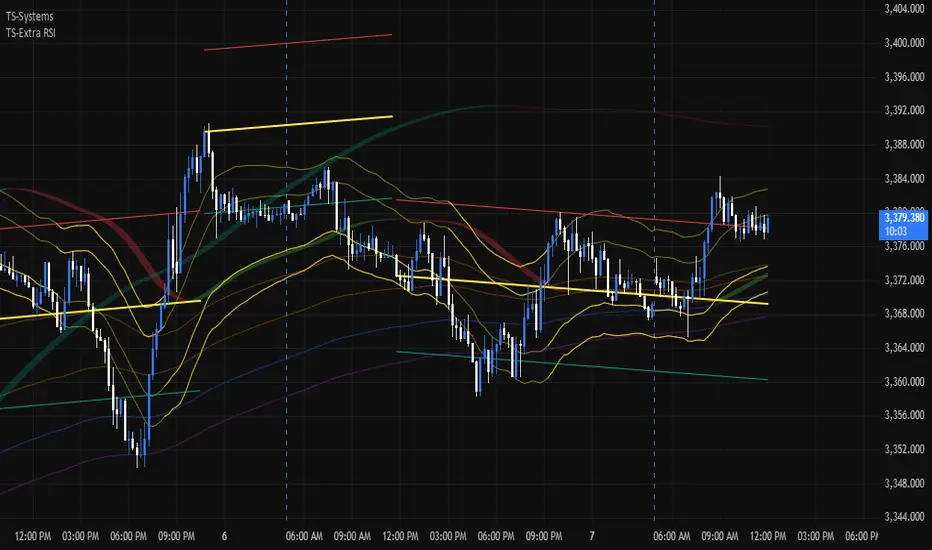Click the 3,388.000 price axis label
Image resolution: width=932 pixels, height=550 pixels.
904,144
